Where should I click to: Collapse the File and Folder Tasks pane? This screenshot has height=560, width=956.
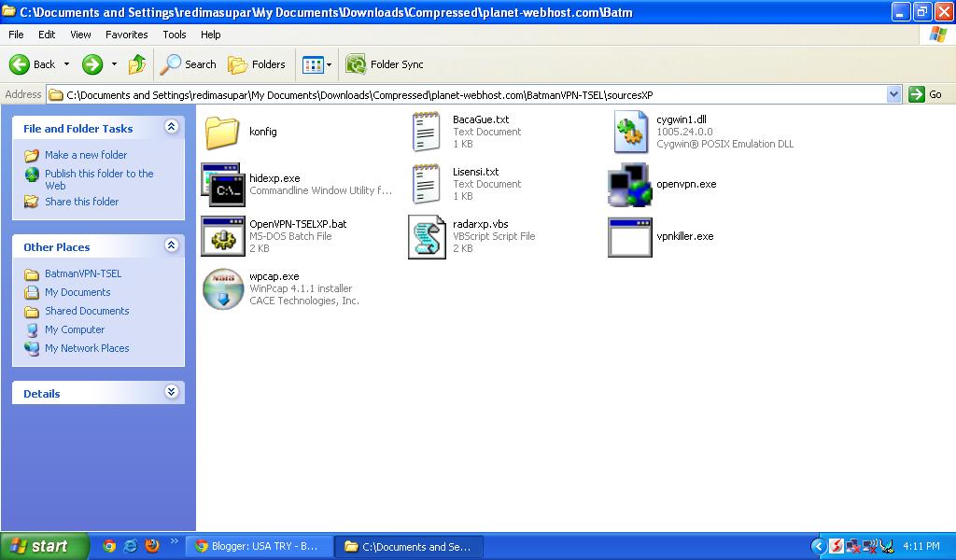pyautogui.click(x=170, y=128)
